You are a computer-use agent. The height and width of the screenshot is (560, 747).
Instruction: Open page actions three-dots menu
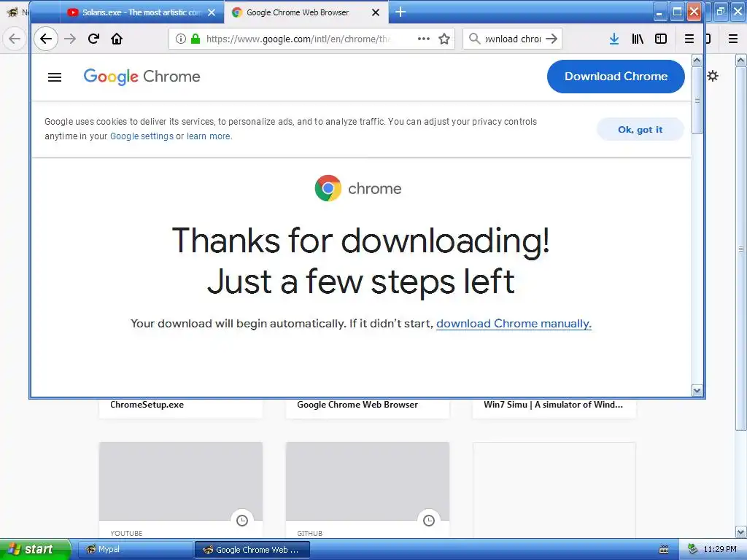(424, 39)
